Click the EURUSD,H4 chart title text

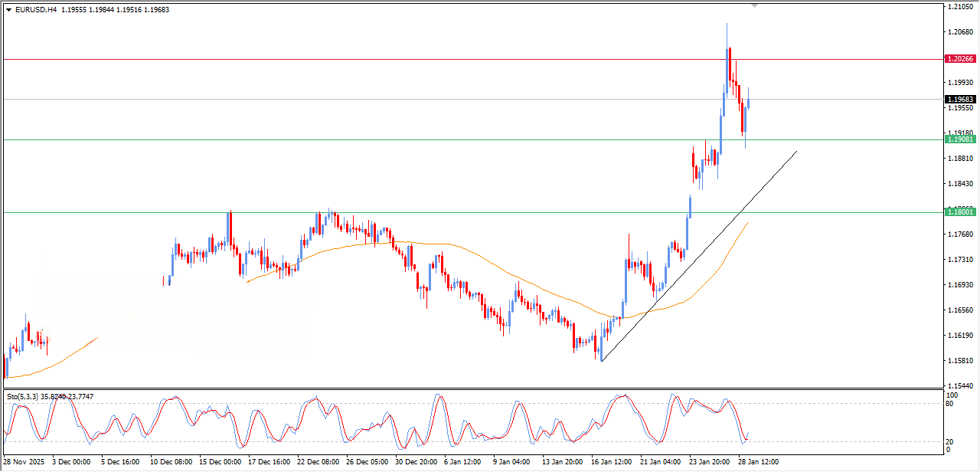(36, 10)
